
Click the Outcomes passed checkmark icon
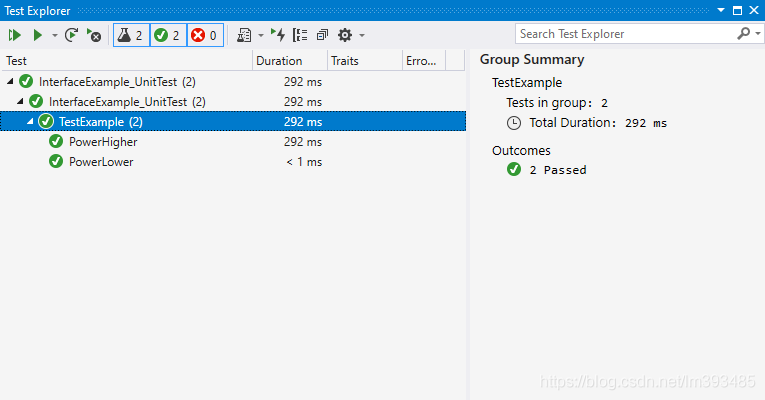pos(514,169)
